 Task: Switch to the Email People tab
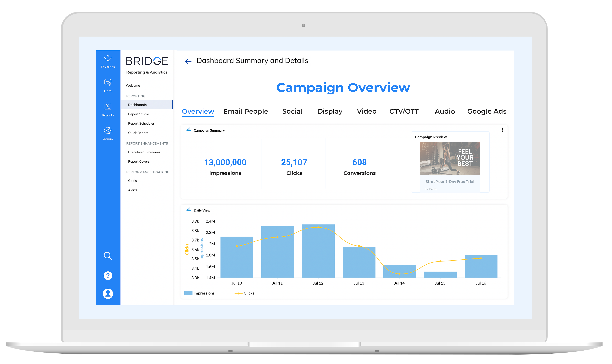click(x=246, y=111)
